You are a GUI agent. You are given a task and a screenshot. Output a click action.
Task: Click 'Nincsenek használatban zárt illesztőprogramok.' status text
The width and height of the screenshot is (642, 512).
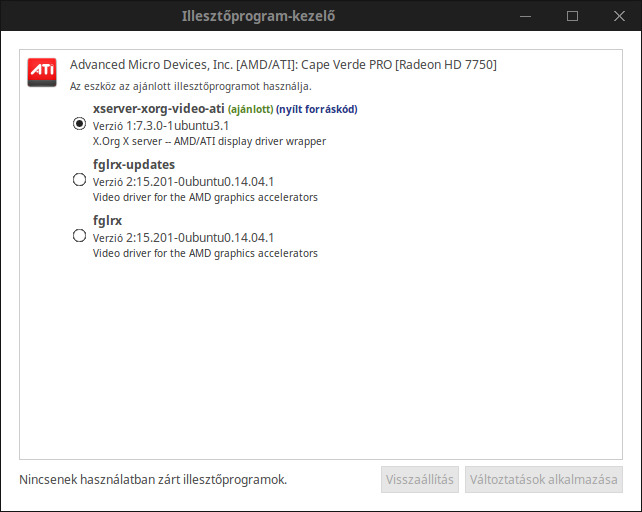click(153, 480)
